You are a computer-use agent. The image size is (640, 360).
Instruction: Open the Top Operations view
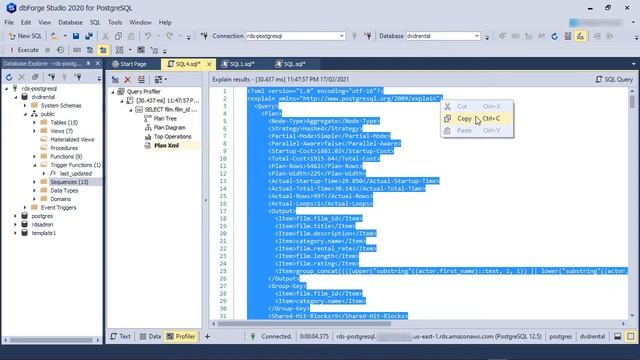[x=172, y=136]
